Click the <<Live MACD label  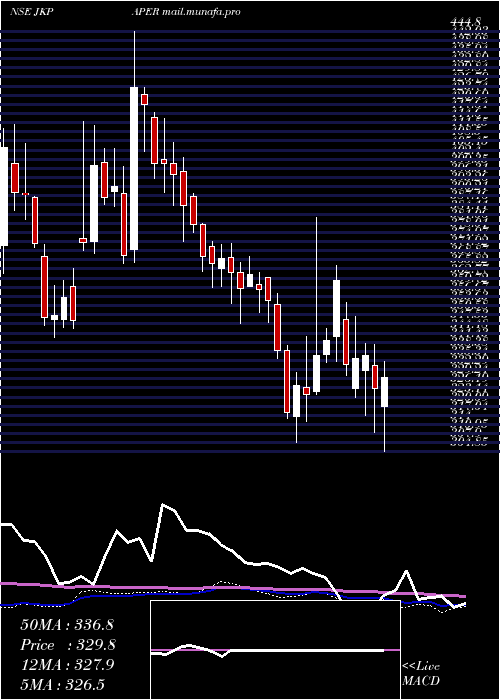point(421,674)
